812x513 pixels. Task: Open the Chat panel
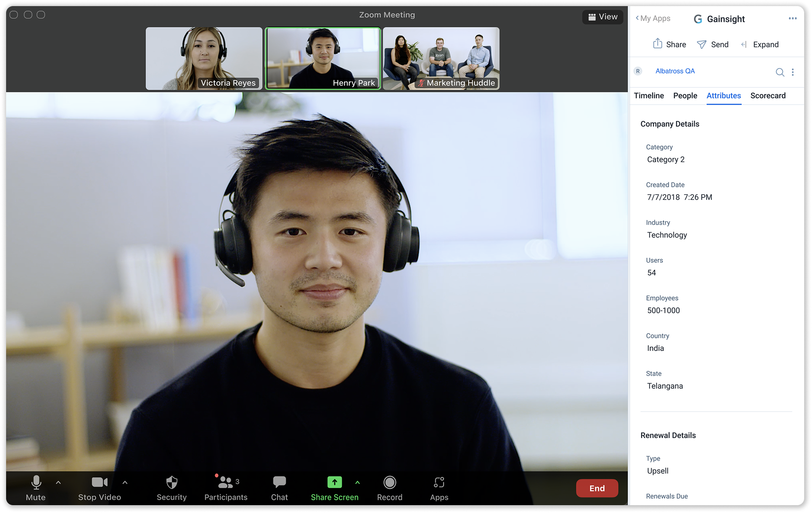279,488
